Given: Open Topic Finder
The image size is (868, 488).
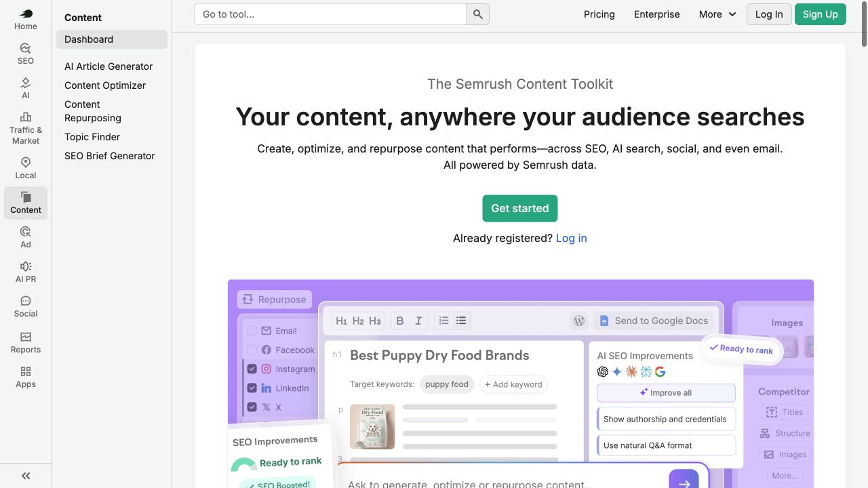Looking at the screenshot, I should [92, 137].
